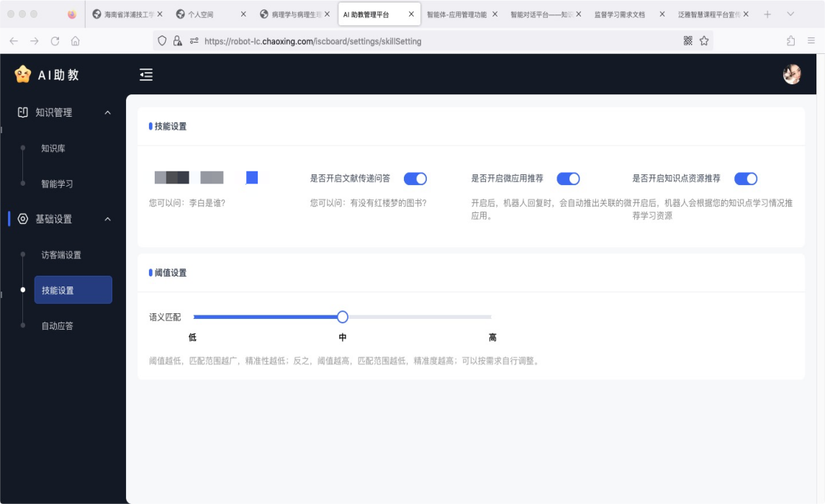The image size is (825, 504).
Task: Open 自动应答 settings page
Action: point(58,325)
